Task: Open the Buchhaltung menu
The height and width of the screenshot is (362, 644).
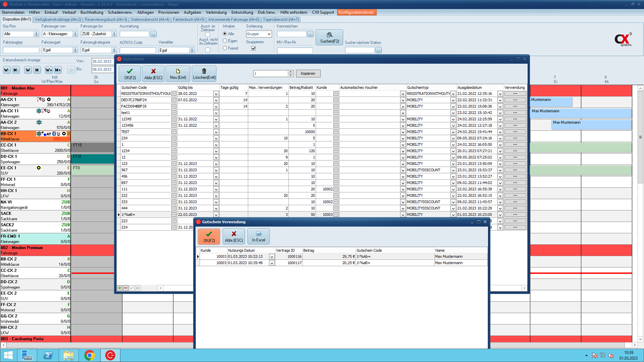Action: coord(91,12)
